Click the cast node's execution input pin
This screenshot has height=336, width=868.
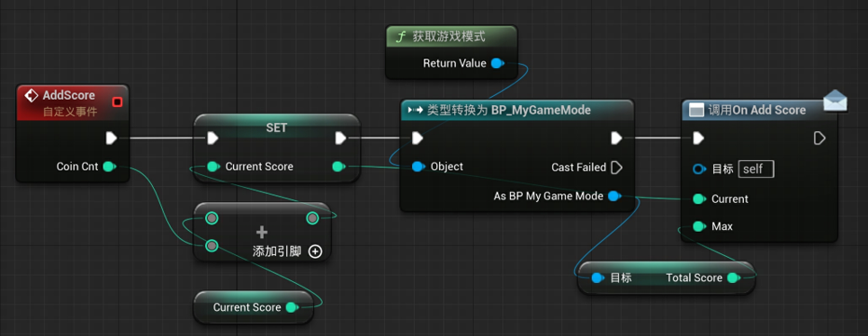click(x=417, y=138)
